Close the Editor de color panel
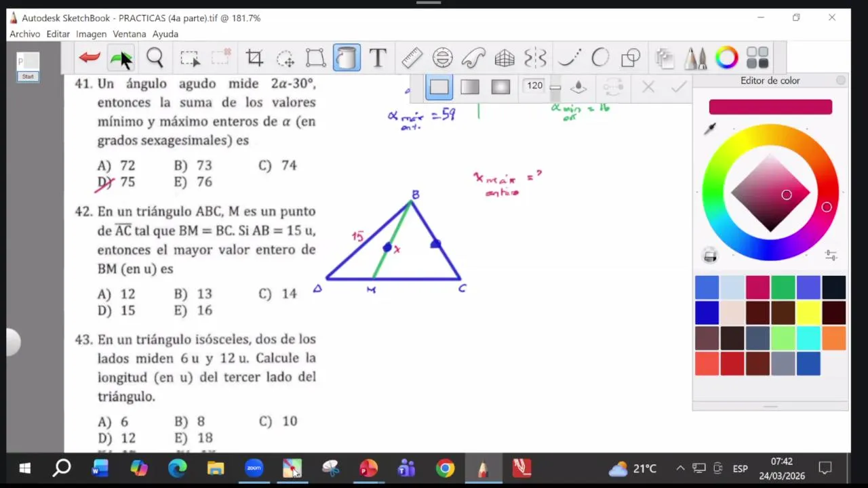The height and width of the screenshot is (488, 868). click(841, 81)
